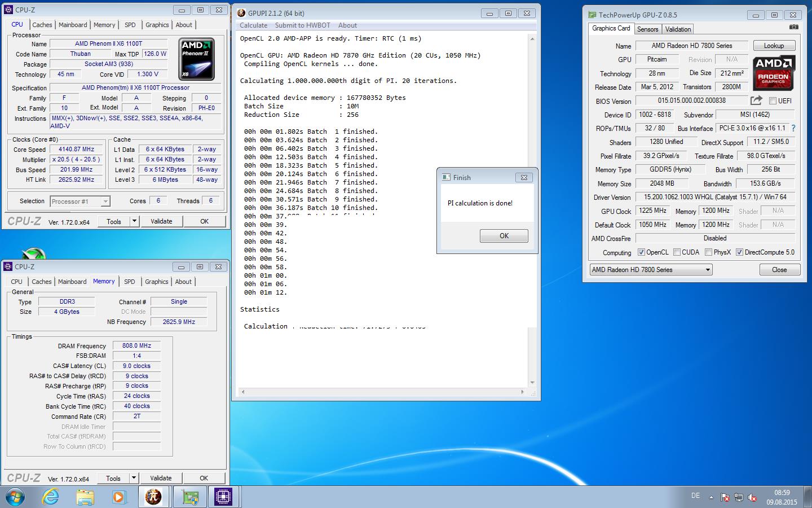Switch to Sensors tab in GPU-Z

pos(647,29)
